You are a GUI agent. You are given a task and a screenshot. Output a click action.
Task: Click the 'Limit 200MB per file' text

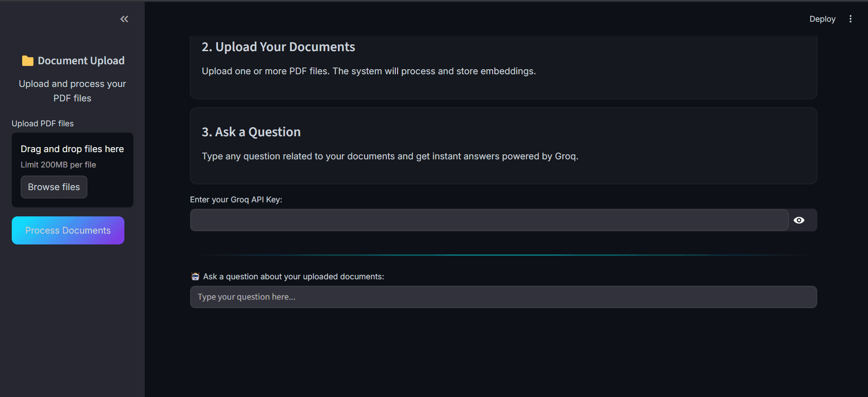(x=58, y=165)
